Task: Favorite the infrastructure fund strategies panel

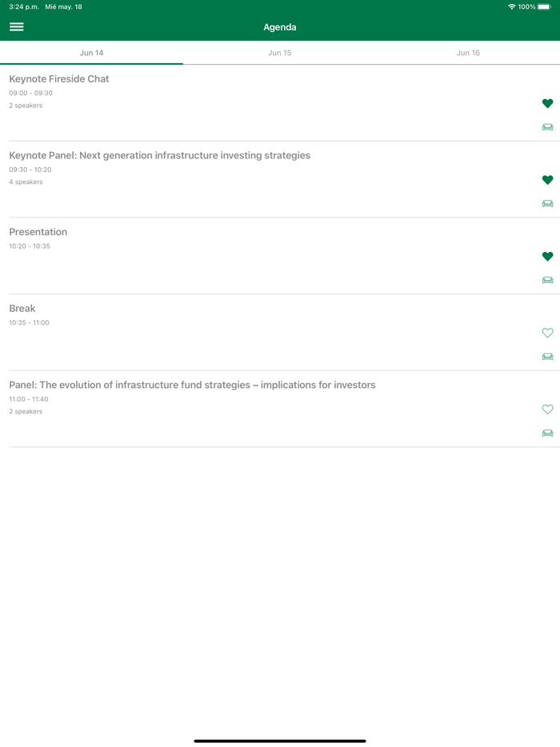Action: (x=547, y=409)
